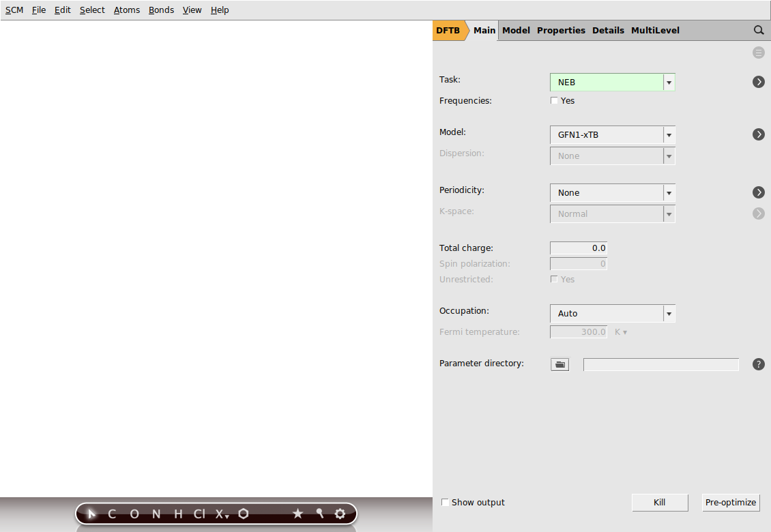Choose the benzene ring structure tool
Screen dimensions: 771x532
[243, 514]
